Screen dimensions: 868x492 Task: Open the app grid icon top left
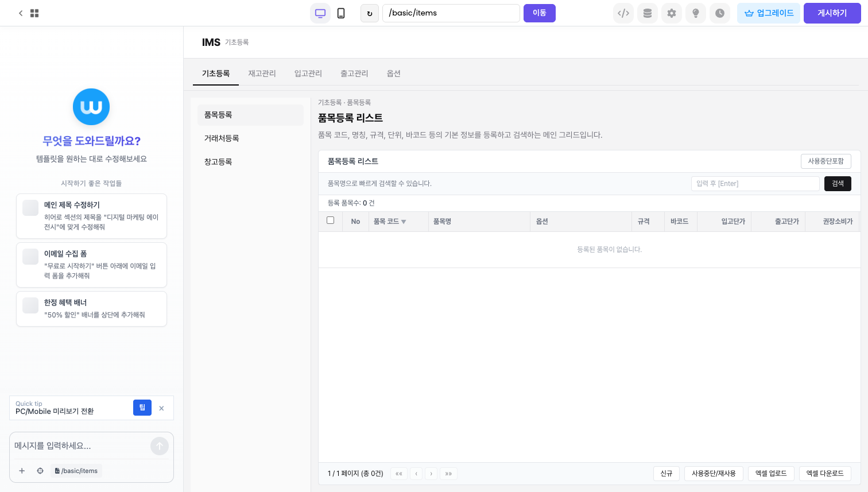pyautogui.click(x=34, y=13)
